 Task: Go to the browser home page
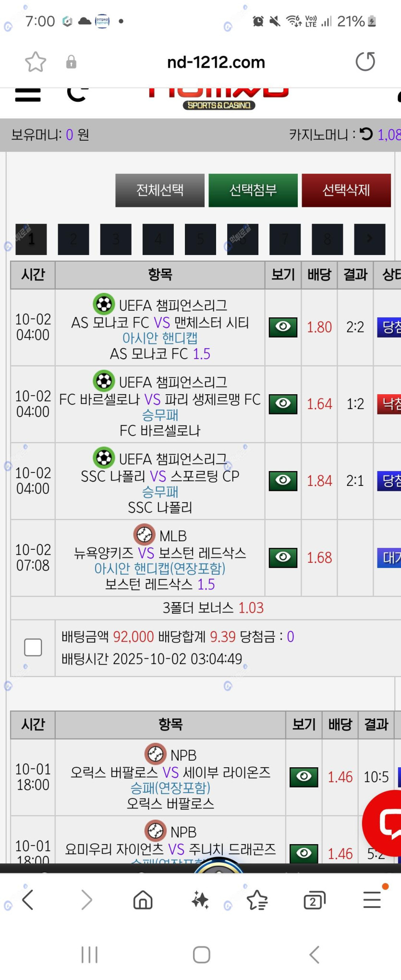(143, 900)
